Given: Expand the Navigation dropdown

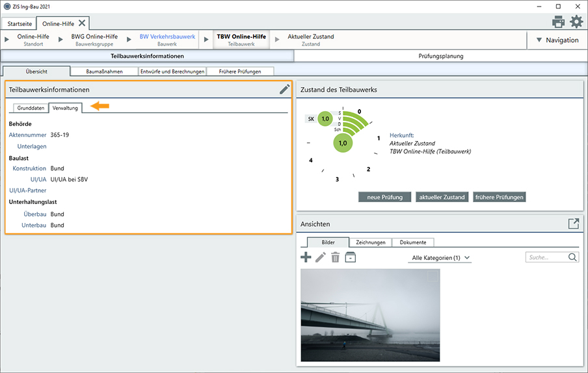Looking at the screenshot, I should pyautogui.click(x=557, y=40).
